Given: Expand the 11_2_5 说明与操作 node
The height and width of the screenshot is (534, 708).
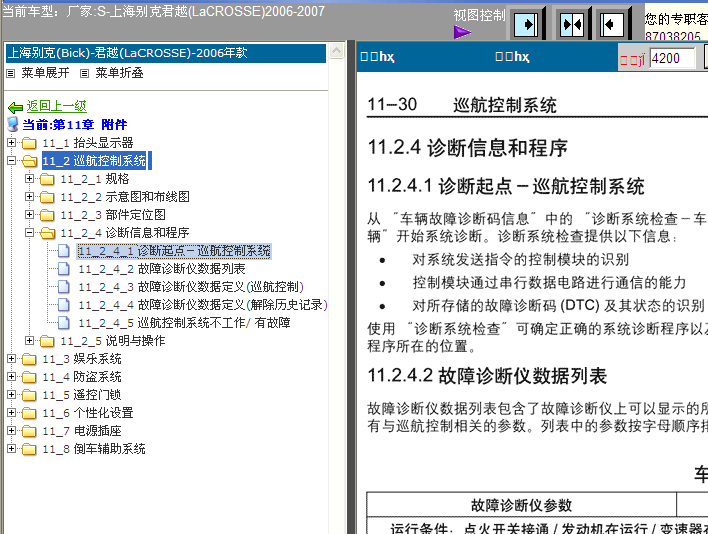Looking at the screenshot, I should (x=29, y=340).
